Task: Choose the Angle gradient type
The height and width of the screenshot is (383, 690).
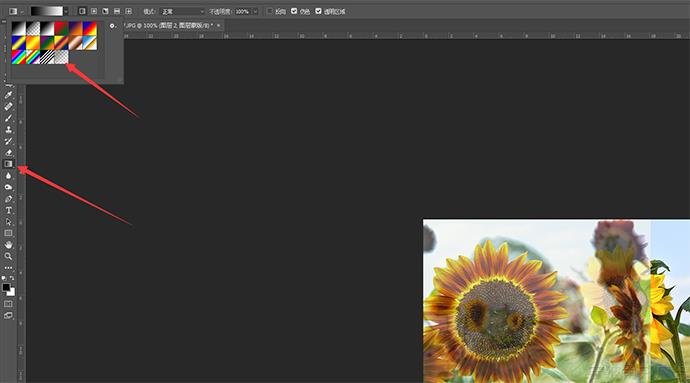Action: (x=105, y=11)
